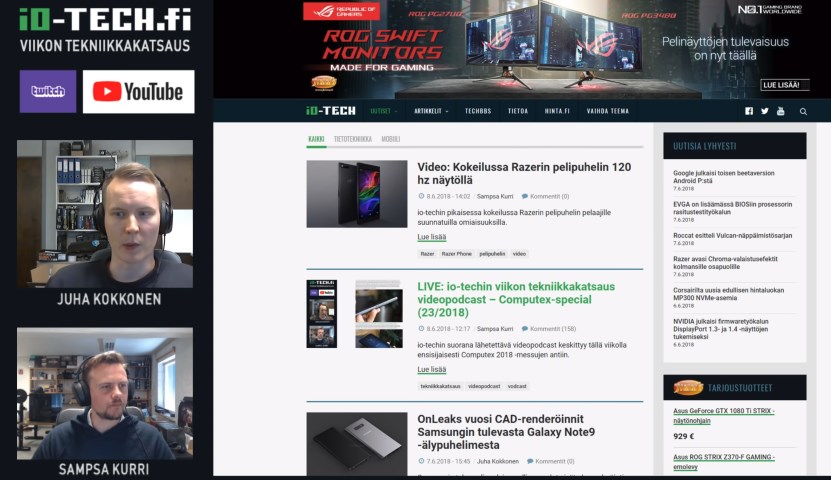Click the pelipuhelin tag
831x480 pixels.
pyautogui.click(x=492, y=254)
